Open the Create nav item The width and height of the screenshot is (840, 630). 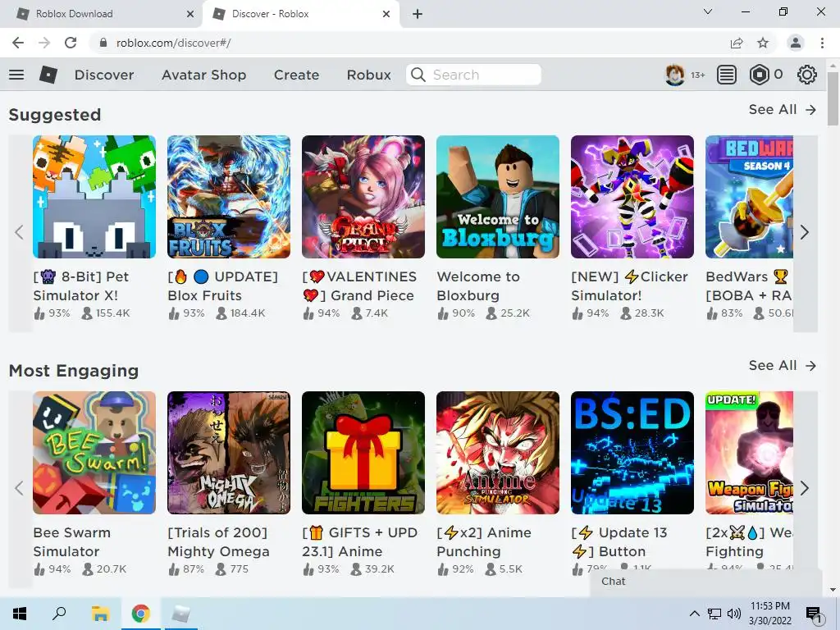tap(296, 75)
